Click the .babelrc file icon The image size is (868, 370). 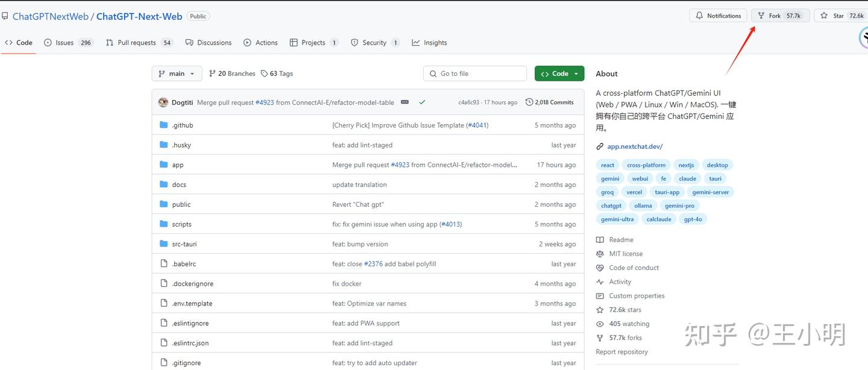pos(163,264)
